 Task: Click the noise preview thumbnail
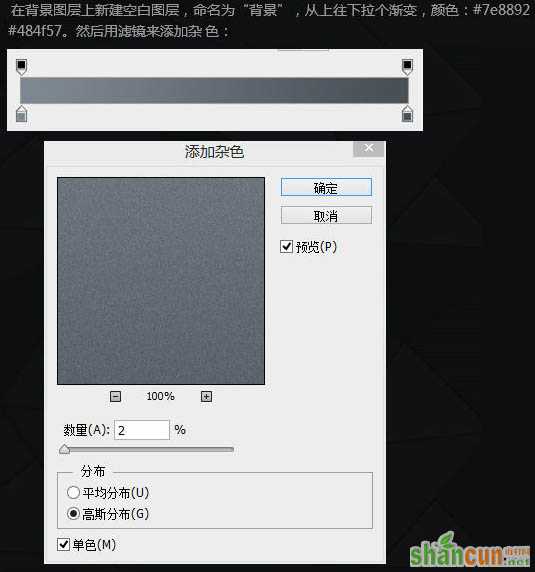[x=161, y=281]
